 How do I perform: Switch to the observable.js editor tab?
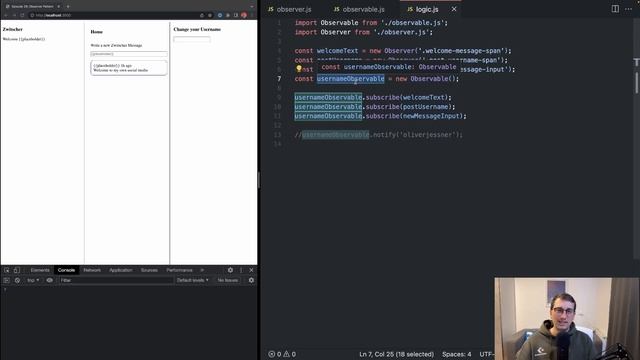[359, 9]
